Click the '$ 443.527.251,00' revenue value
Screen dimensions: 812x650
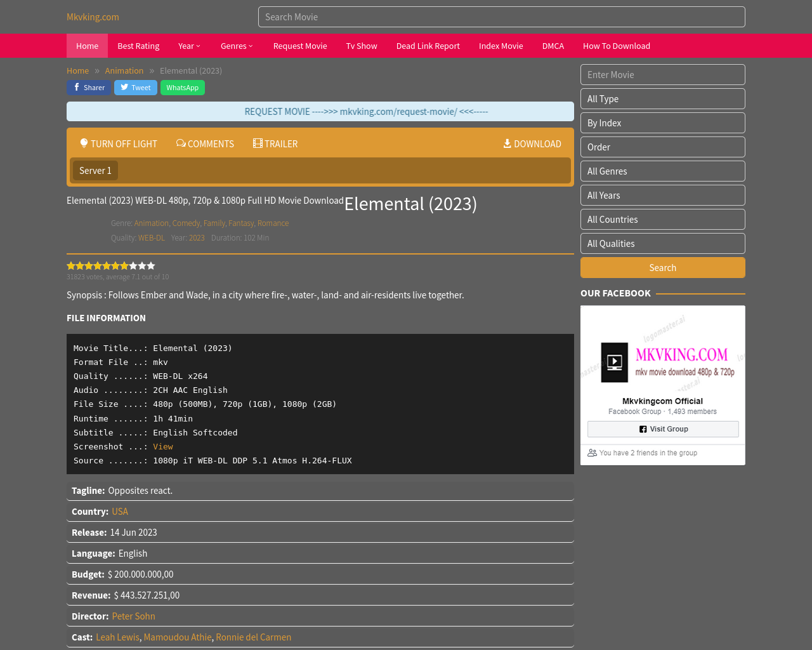click(x=147, y=595)
